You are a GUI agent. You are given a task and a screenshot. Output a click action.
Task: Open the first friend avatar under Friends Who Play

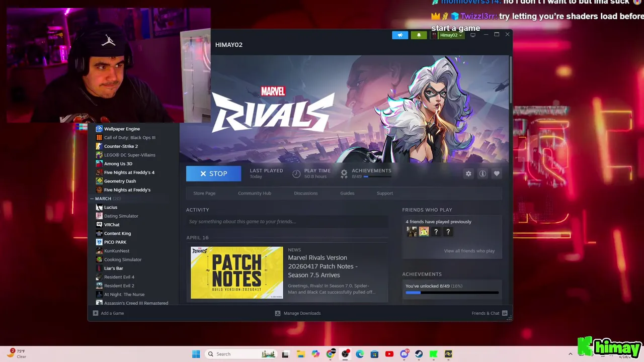pos(412,232)
